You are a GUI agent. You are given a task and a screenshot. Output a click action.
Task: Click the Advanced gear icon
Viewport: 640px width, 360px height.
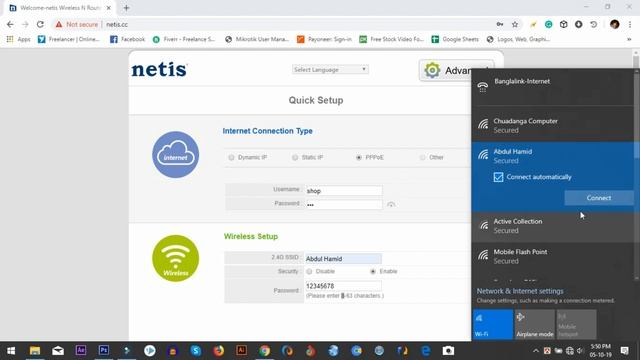click(432, 70)
